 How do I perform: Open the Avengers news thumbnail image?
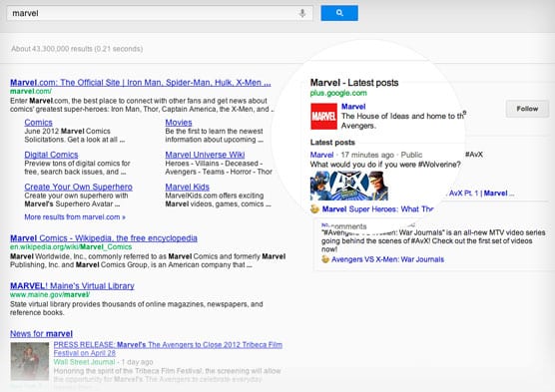coord(30,361)
